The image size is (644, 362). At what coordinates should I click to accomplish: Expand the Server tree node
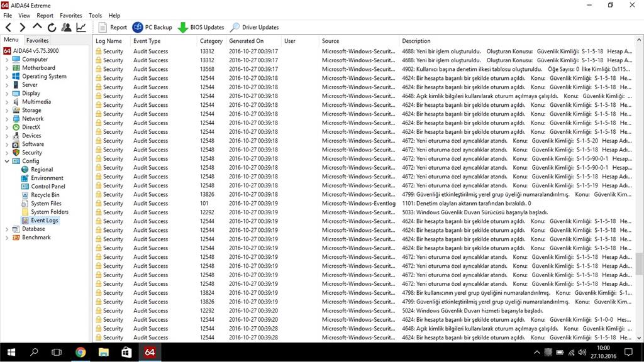pyautogui.click(x=6, y=85)
